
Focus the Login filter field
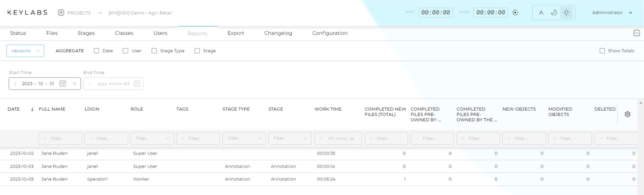pyautogui.click(x=106, y=138)
